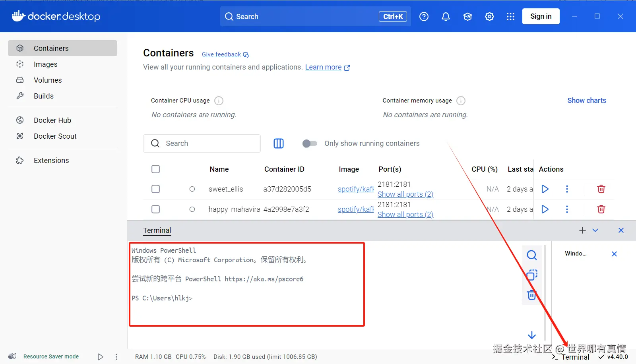Open Builds in the sidebar
Screen dimensions: 636x364
click(x=62, y=96)
